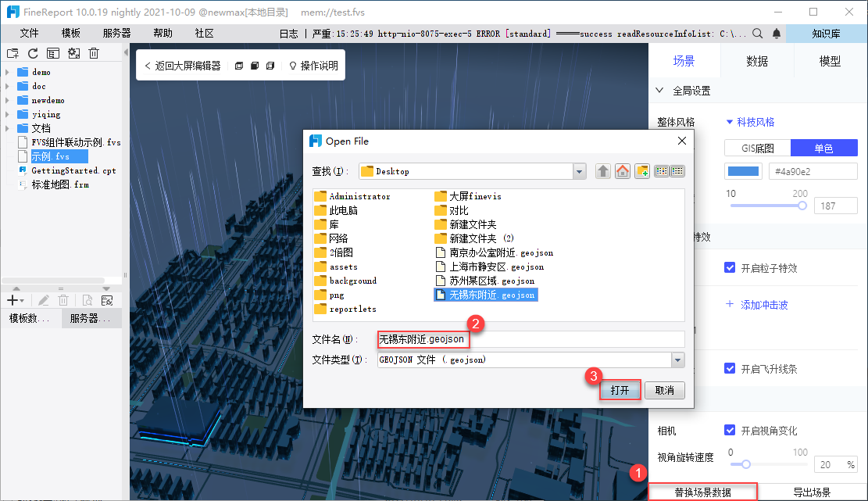Click the second view-mode icon in scene toolbar
868x501 pixels.
[255, 66]
